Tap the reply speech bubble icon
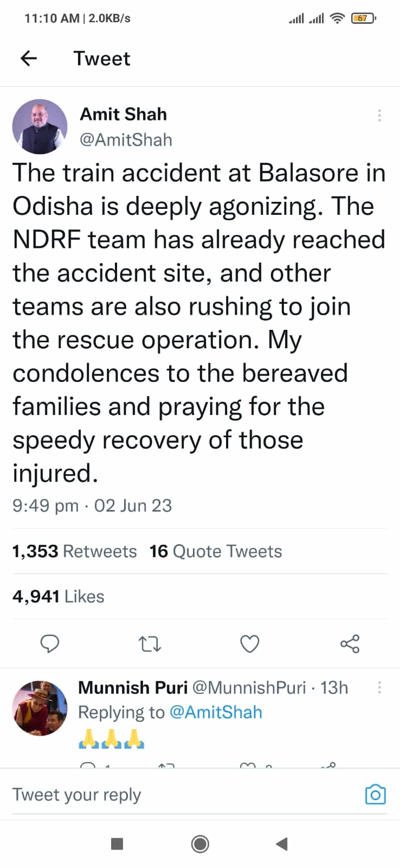The width and height of the screenshot is (400, 868). tap(50, 644)
